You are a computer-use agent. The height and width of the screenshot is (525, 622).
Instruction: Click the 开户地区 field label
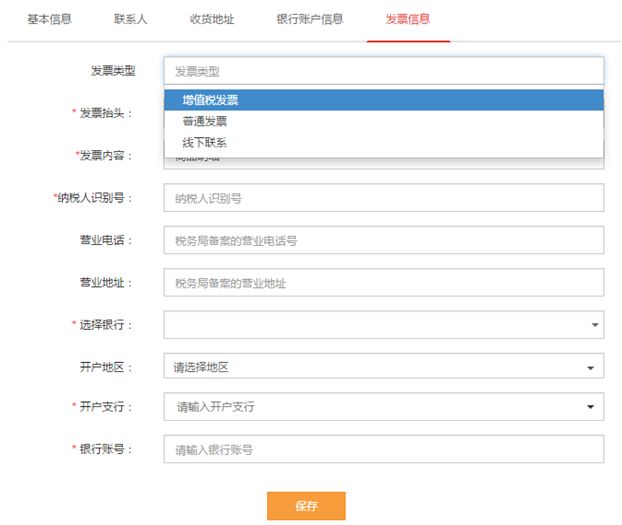click(106, 367)
